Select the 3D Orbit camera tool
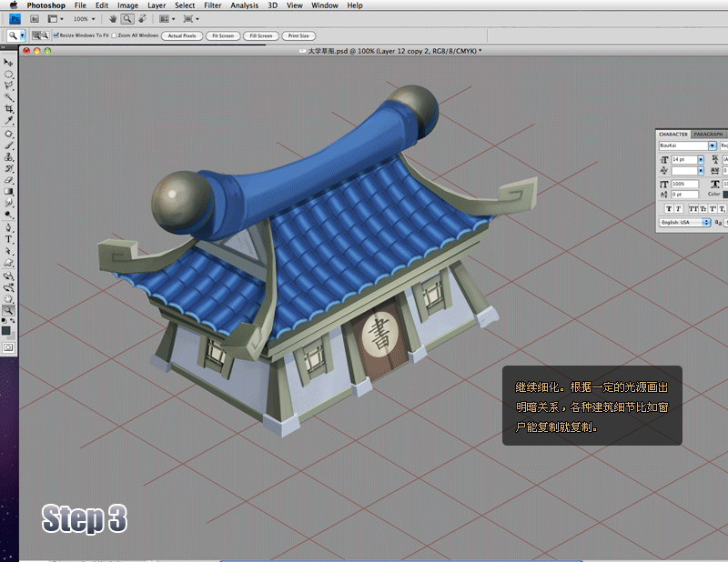The image size is (728, 562). 8,287
